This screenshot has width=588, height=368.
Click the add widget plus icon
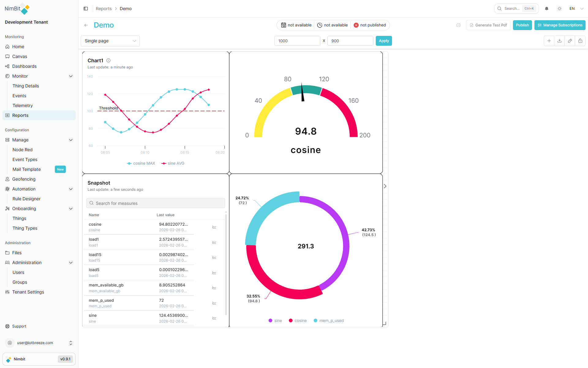549,41
